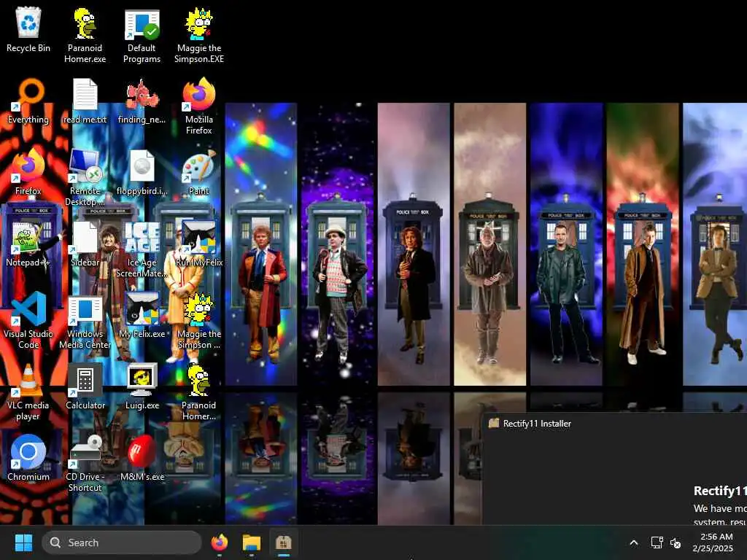Click the Windows Start button

pyautogui.click(x=23, y=542)
